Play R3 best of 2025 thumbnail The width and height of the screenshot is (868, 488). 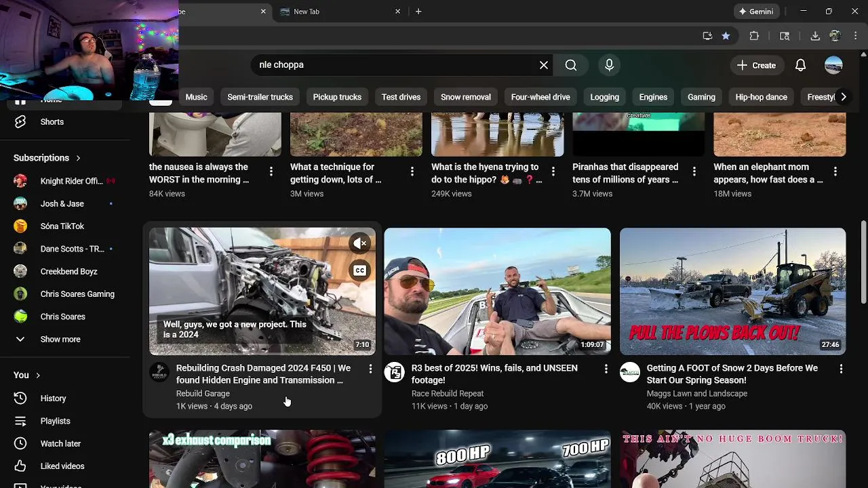497,291
